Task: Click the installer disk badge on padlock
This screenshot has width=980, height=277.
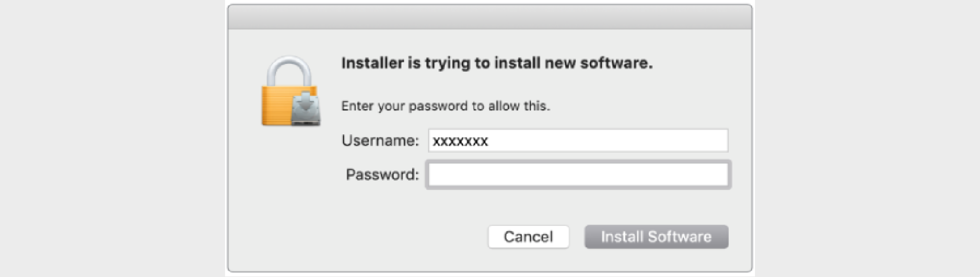Action: pos(305,109)
